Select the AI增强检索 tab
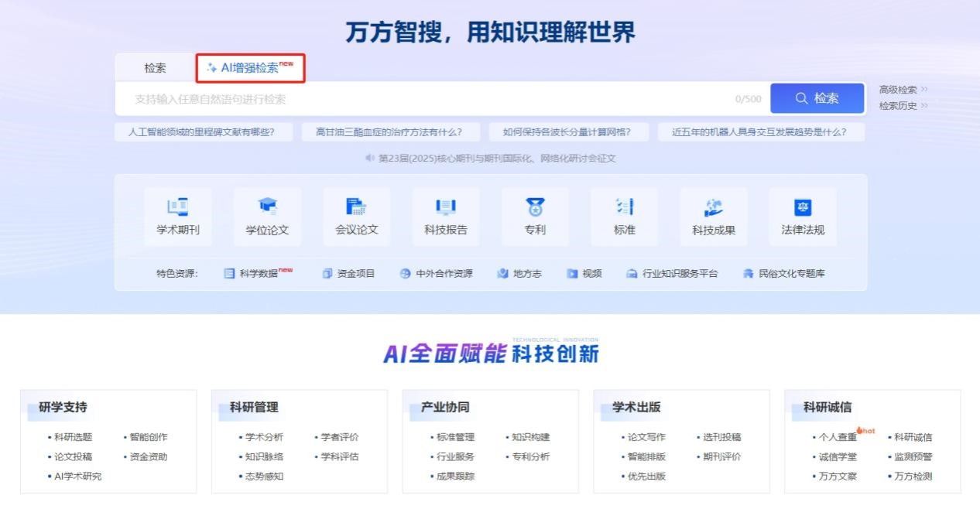This screenshot has height=509, width=980. [x=250, y=68]
